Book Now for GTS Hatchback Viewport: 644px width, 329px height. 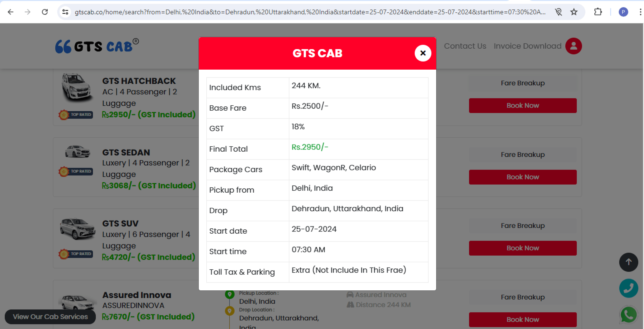522,106
